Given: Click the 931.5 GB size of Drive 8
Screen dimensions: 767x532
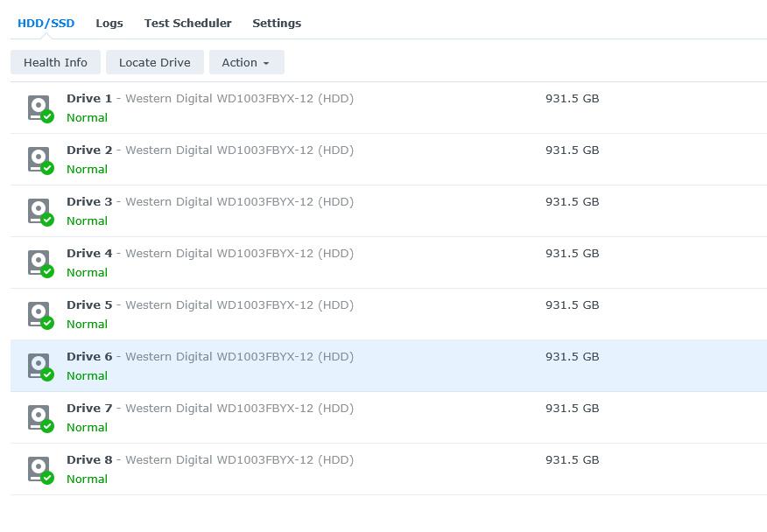Looking at the screenshot, I should (572, 460).
